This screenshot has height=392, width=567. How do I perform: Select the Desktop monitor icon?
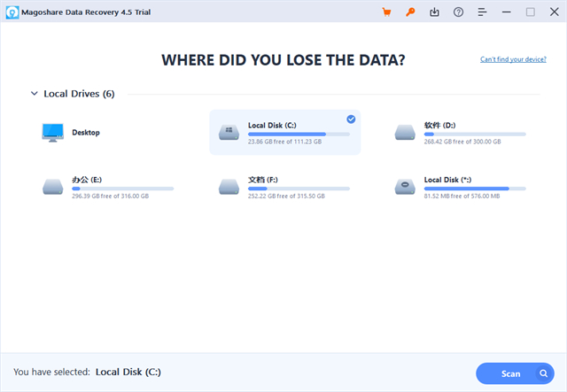tap(53, 133)
